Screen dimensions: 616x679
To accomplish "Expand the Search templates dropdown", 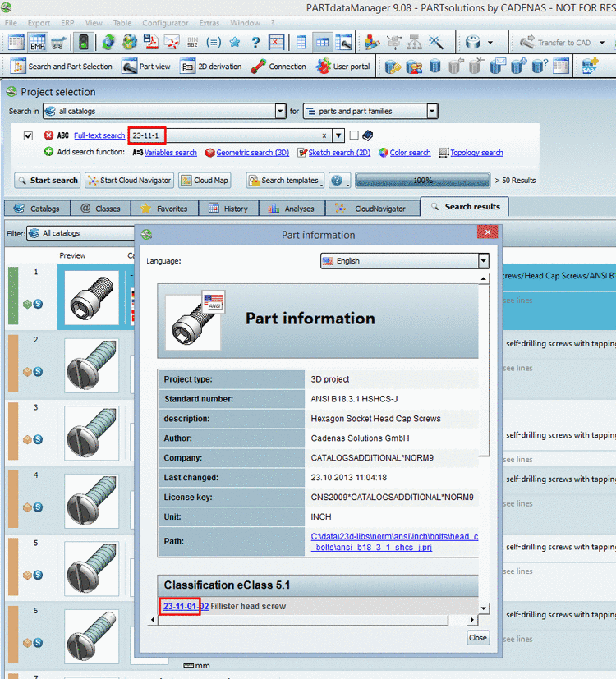I will click(x=286, y=180).
